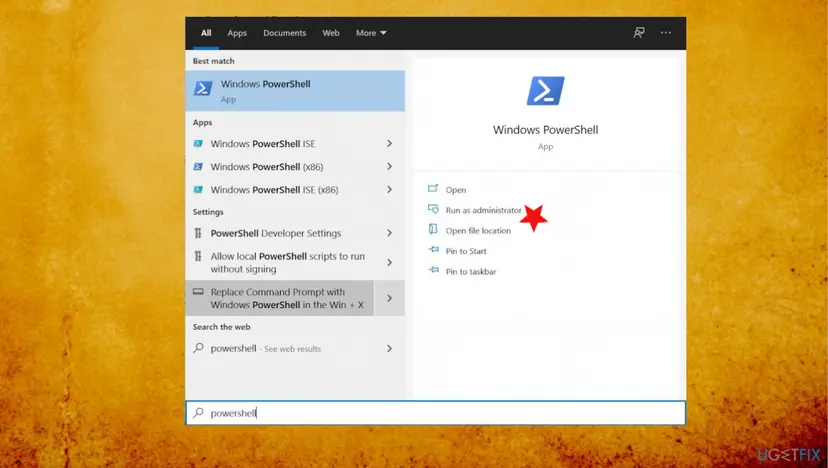Click the search box magnifier icon
The height and width of the screenshot is (468, 828).
198,412
